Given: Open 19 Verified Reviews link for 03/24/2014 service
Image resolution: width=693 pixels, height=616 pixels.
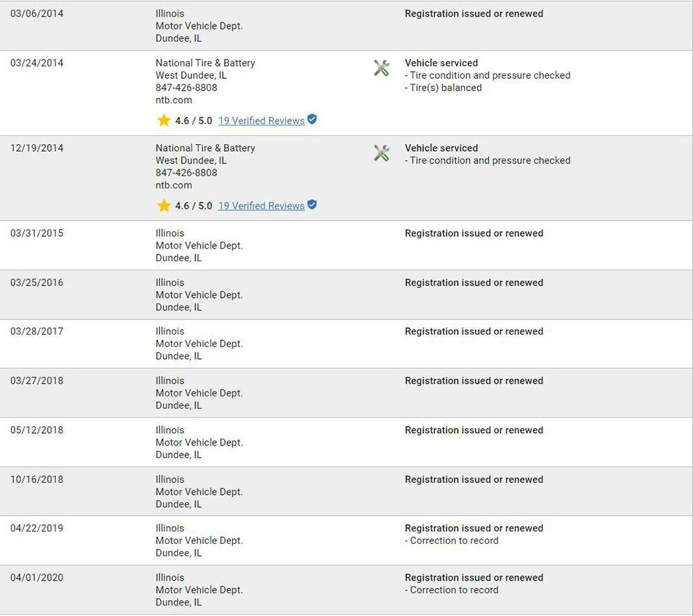Looking at the screenshot, I should tap(261, 121).
